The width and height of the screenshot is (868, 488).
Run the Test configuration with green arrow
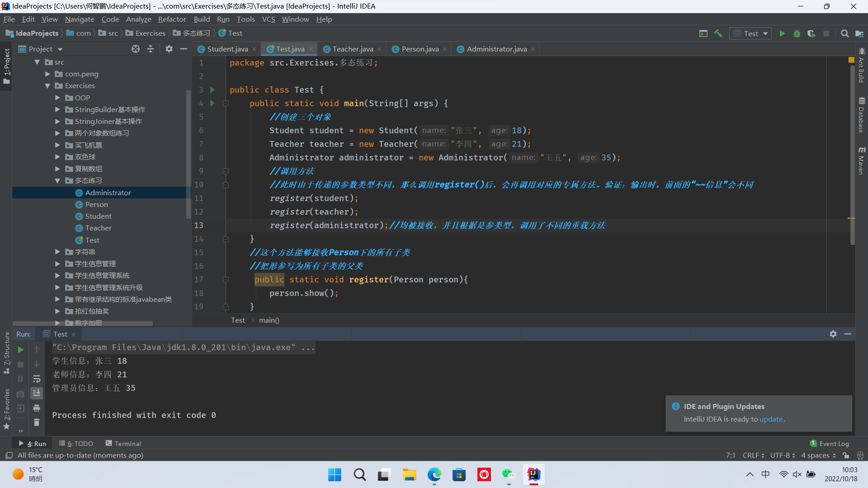coord(782,33)
